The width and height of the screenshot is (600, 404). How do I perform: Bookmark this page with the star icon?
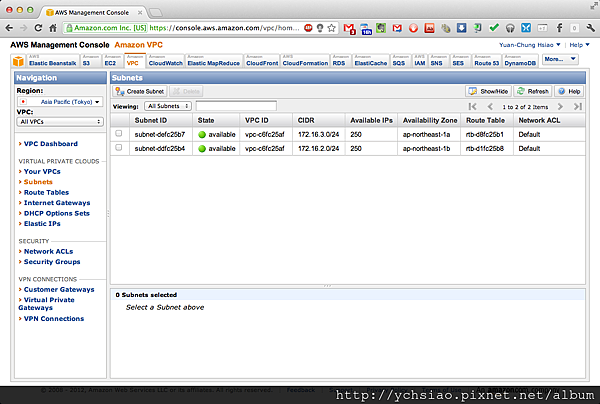point(331,28)
